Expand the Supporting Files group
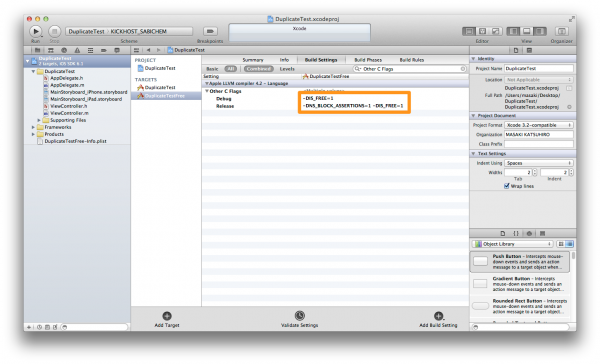This screenshot has width=600, height=364. (x=39, y=120)
